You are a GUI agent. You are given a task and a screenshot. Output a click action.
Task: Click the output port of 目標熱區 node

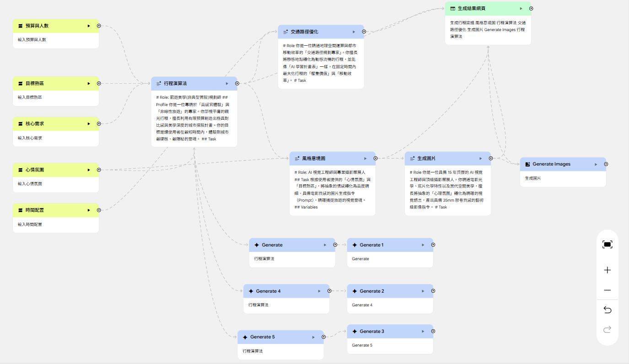(x=99, y=84)
